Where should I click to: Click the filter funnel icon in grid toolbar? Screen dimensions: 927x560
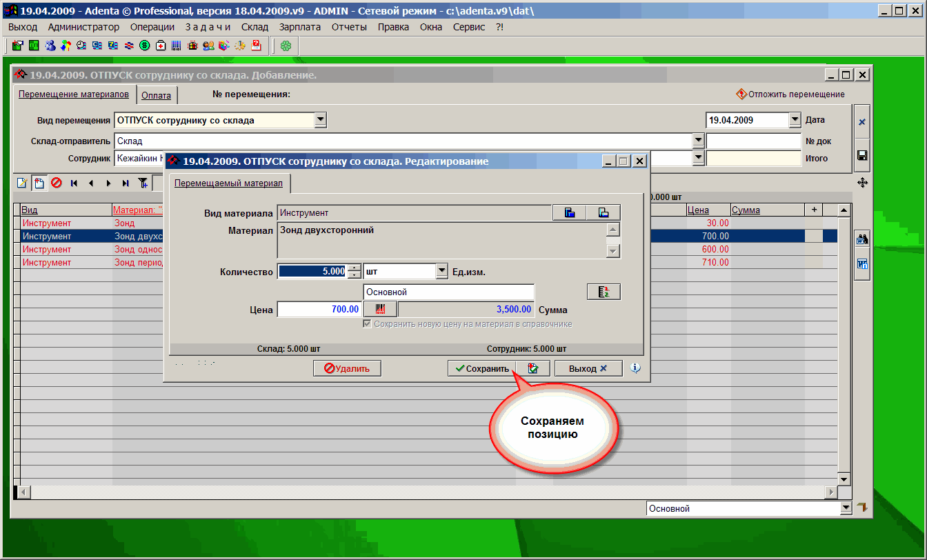[143, 183]
